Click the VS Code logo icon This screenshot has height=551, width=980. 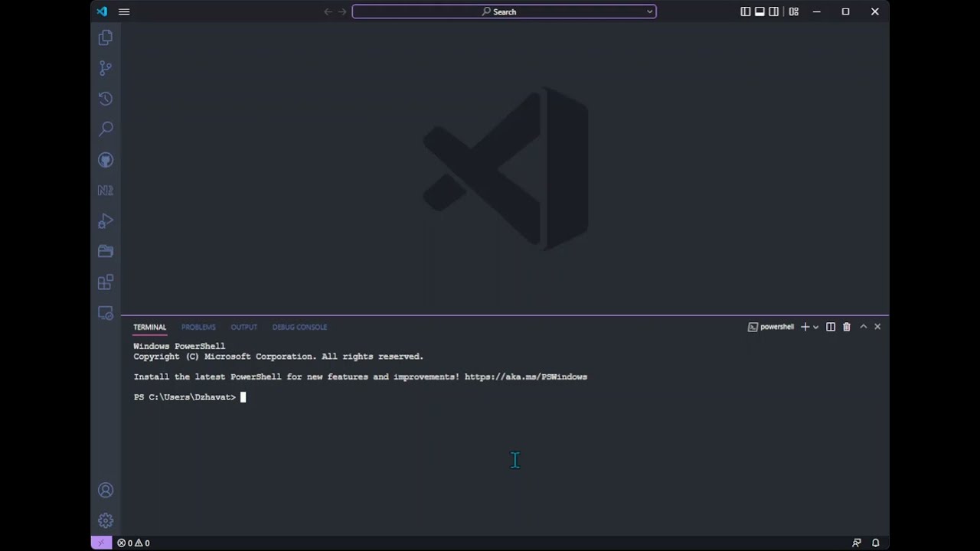(102, 11)
